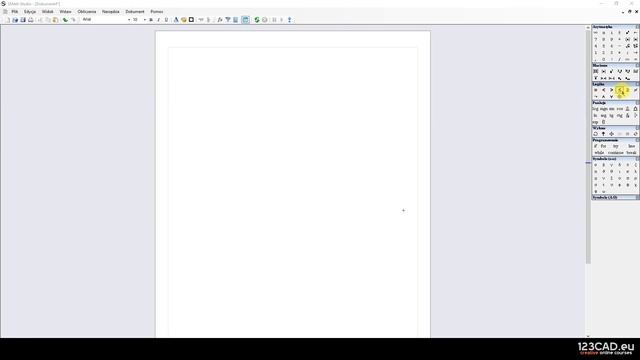Open the Wstaw menu
This screenshot has width=640, height=360.
[65, 12]
